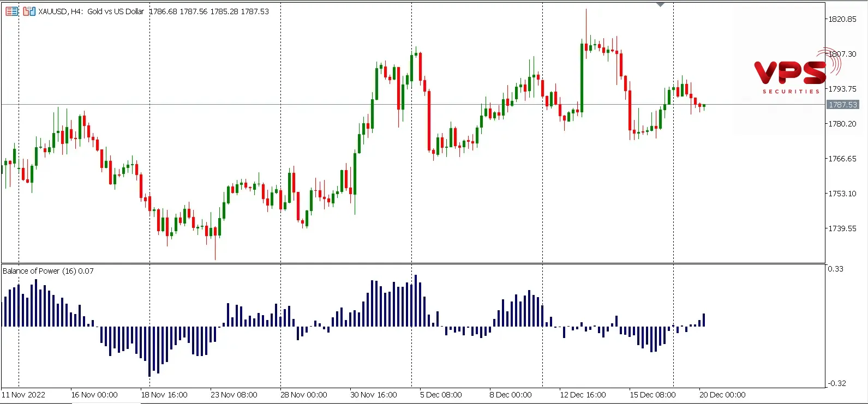The image size is (868, 404).
Task: Click the current price label 1787.53
Action: 842,105
